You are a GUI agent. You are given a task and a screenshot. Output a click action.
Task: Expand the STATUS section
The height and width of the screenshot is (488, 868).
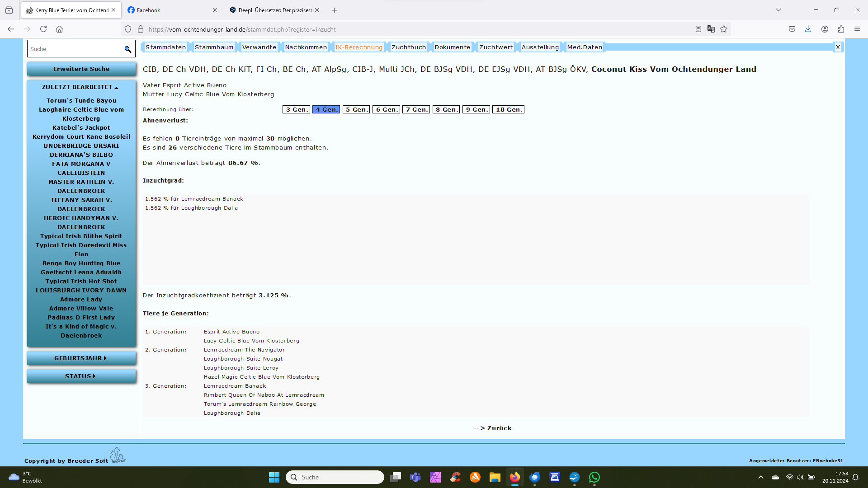[80, 376]
